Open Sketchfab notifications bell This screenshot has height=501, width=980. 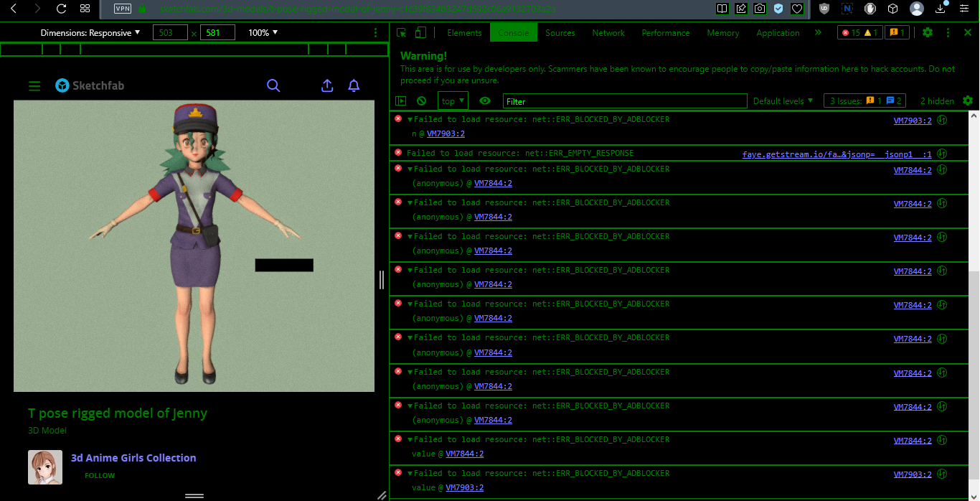(x=354, y=85)
